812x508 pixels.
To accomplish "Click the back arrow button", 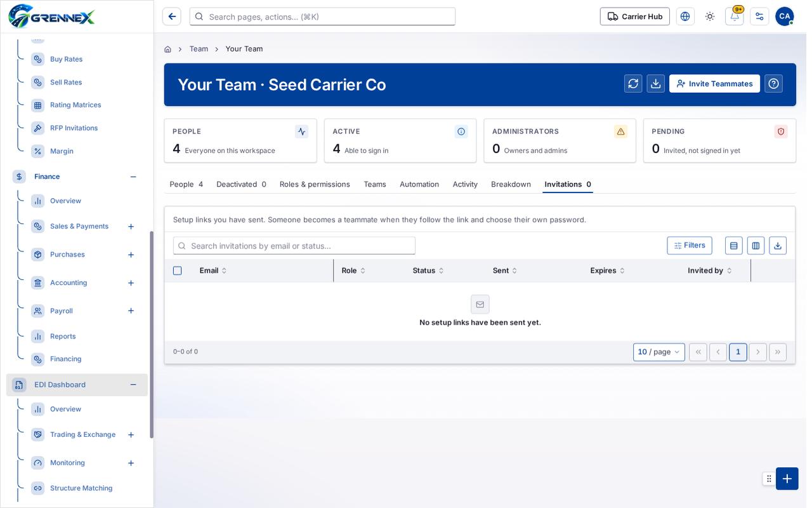I will point(171,17).
